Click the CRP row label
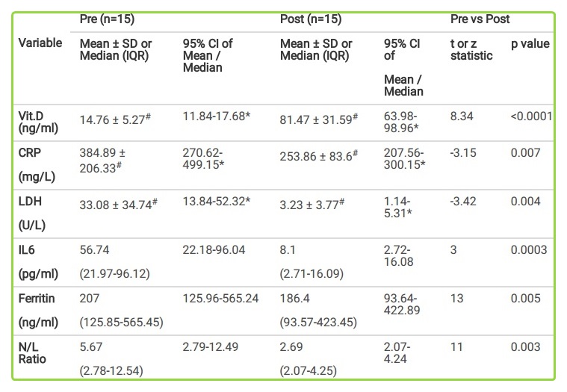The width and height of the screenshot is (567, 392). click(30, 153)
